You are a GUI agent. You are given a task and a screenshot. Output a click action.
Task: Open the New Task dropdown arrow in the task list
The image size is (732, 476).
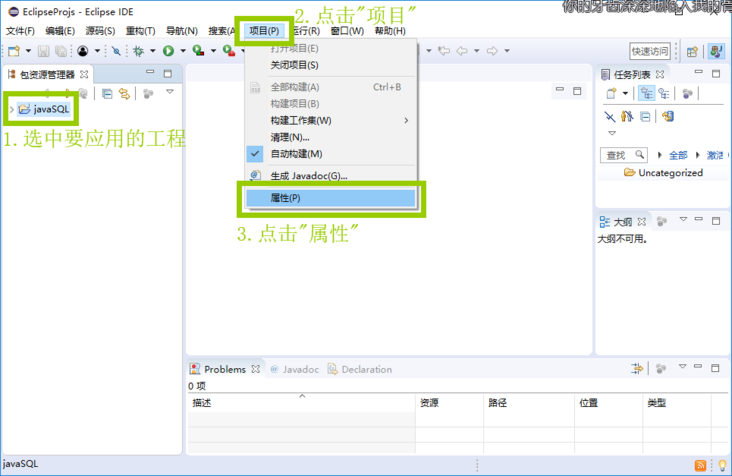point(625,93)
